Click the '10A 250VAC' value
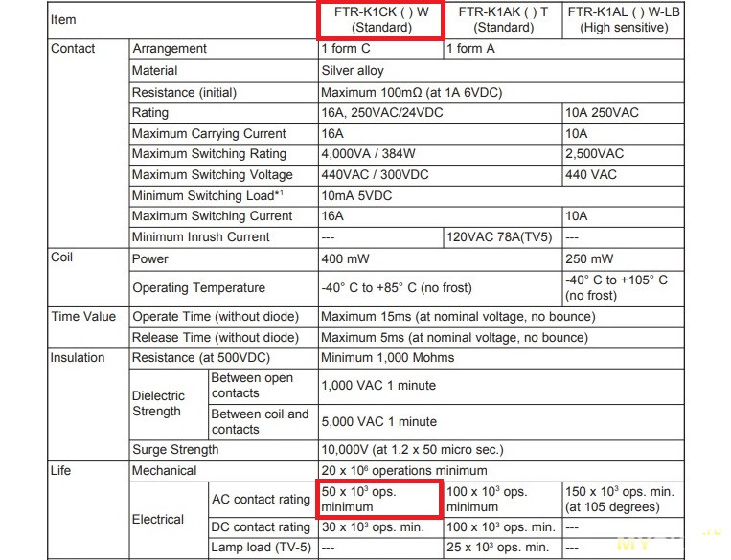The height and width of the screenshot is (560, 731). 623,113
